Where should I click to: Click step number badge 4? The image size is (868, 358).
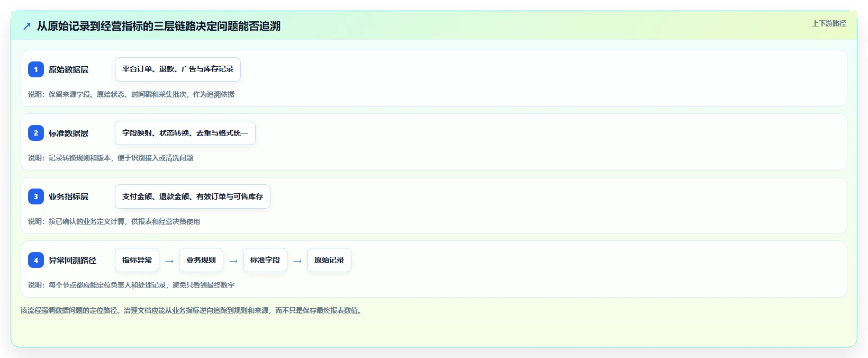coord(36,260)
